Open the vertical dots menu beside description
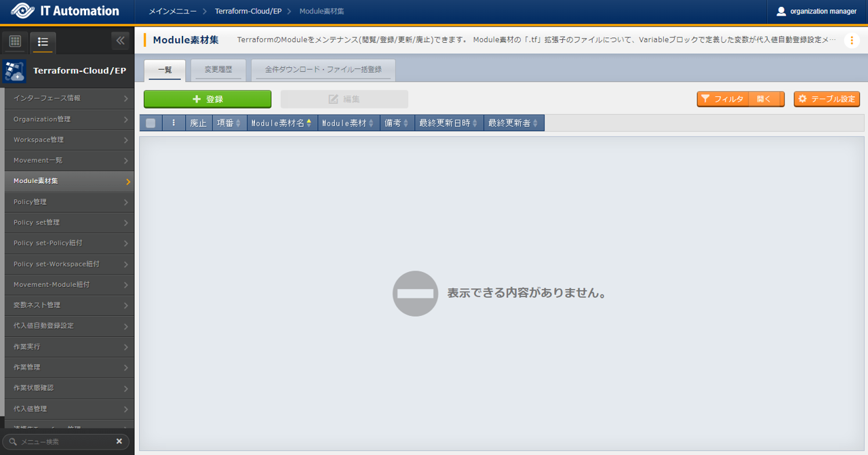The width and height of the screenshot is (868, 455). click(852, 41)
